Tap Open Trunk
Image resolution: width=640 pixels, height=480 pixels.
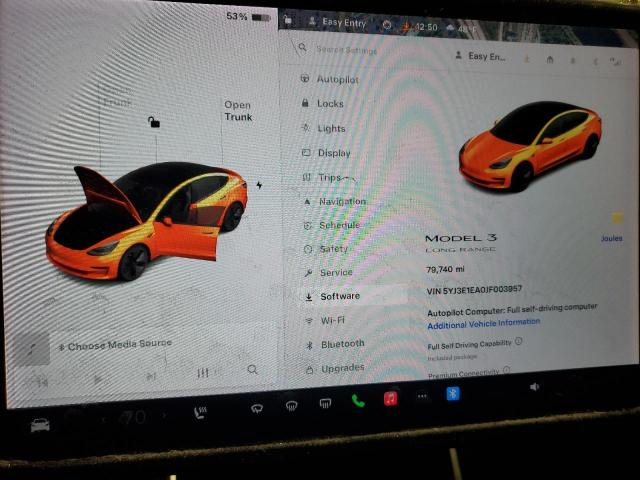point(238,111)
